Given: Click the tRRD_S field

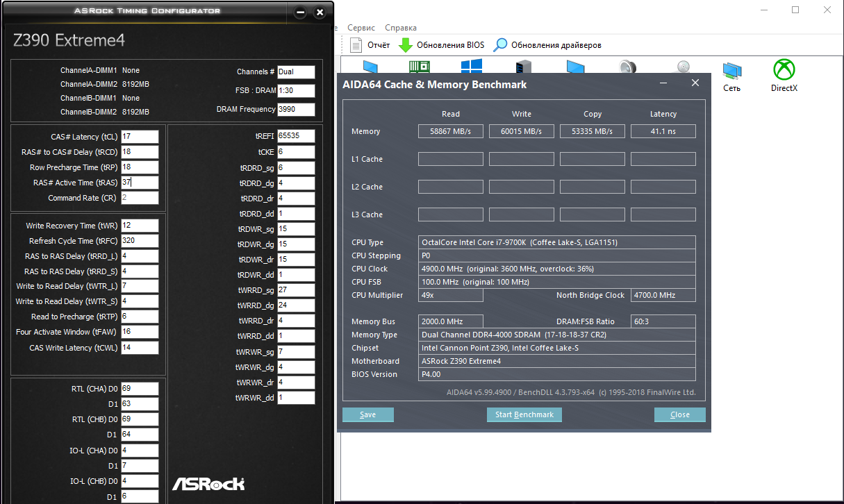Looking at the screenshot, I should [x=140, y=271].
